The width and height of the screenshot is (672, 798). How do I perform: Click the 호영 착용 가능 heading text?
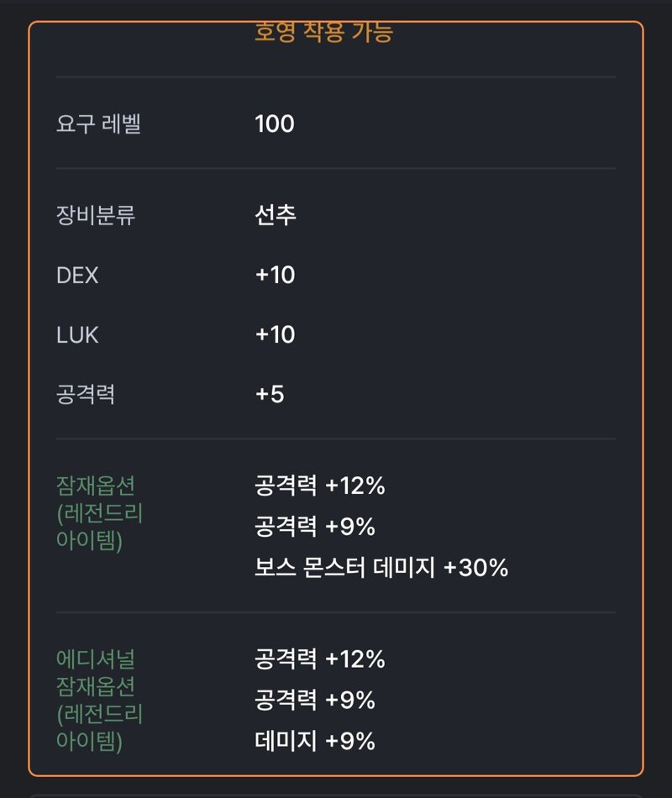pyautogui.click(x=323, y=33)
